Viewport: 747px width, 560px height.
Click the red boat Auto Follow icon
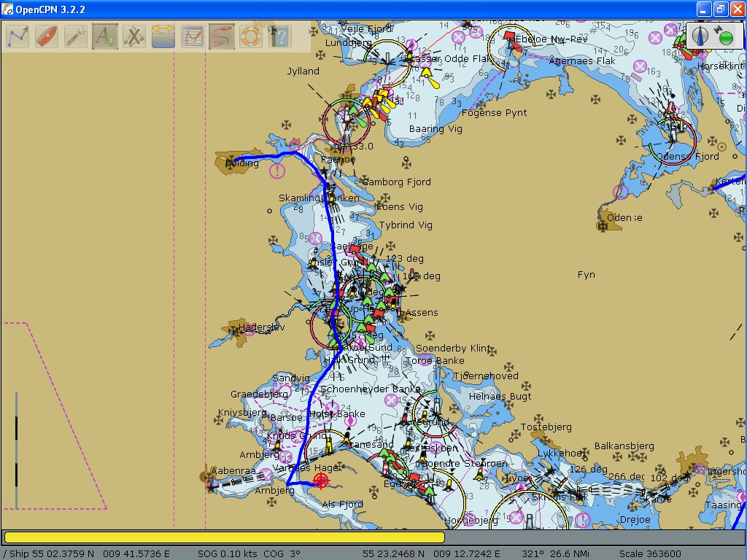pos(47,36)
